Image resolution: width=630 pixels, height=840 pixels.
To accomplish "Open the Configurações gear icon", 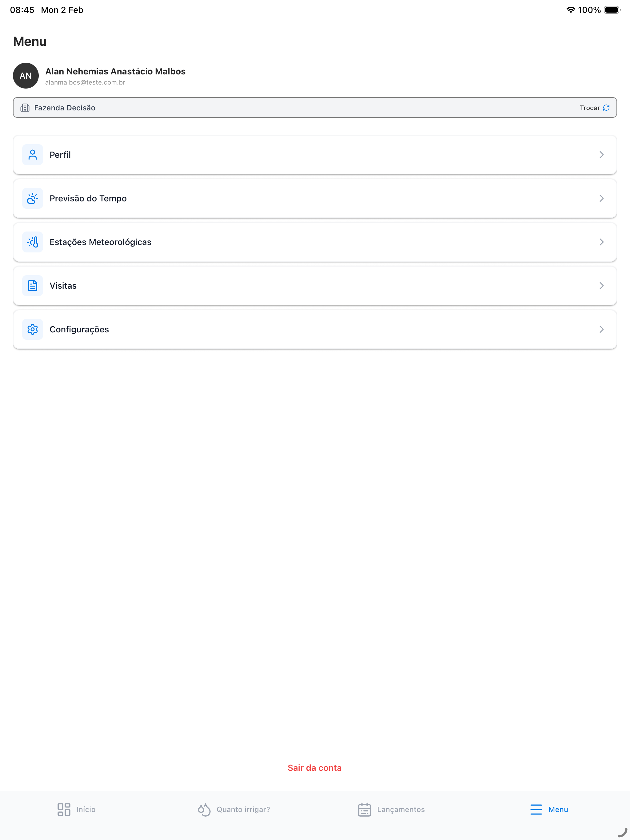I will [33, 329].
